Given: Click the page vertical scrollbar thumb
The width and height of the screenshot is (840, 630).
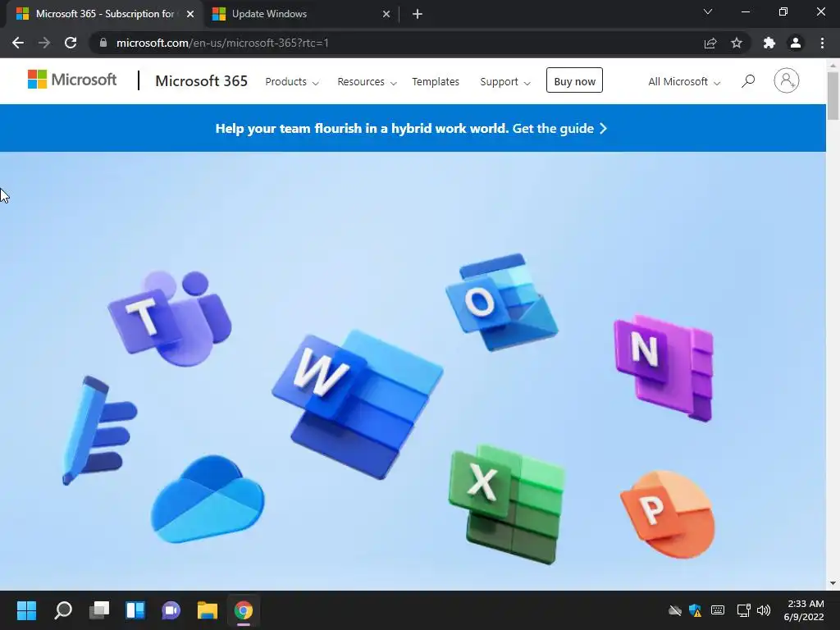Looking at the screenshot, I should pyautogui.click(x=833, y=95).
